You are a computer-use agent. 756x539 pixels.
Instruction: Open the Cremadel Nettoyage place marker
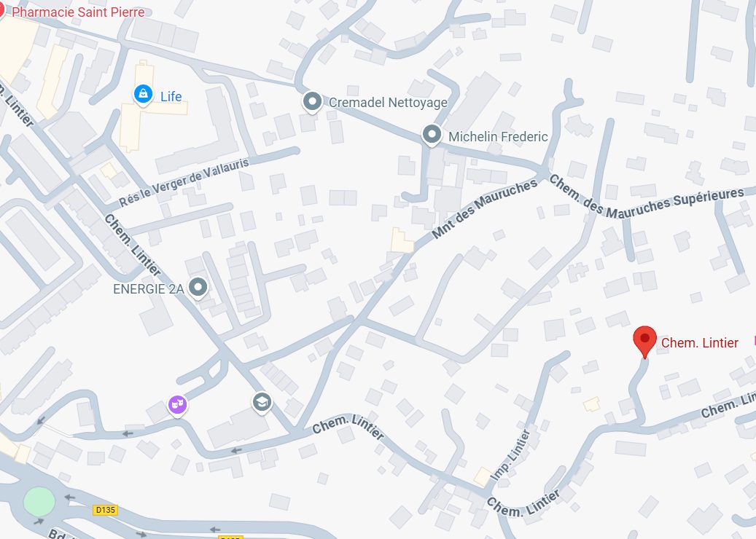click(313, 103)
